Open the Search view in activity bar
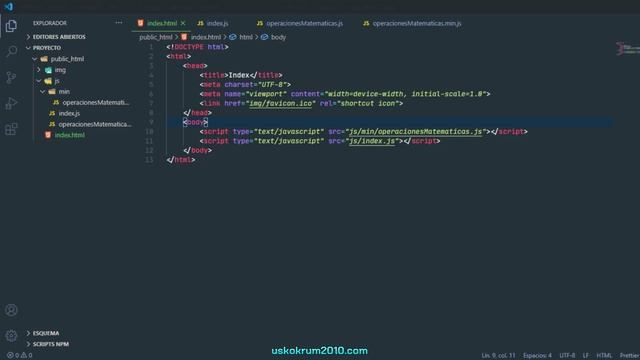Image resolution: width=640 pixels, height=360 pixels. pyautogui.click(x=11, y=51)
